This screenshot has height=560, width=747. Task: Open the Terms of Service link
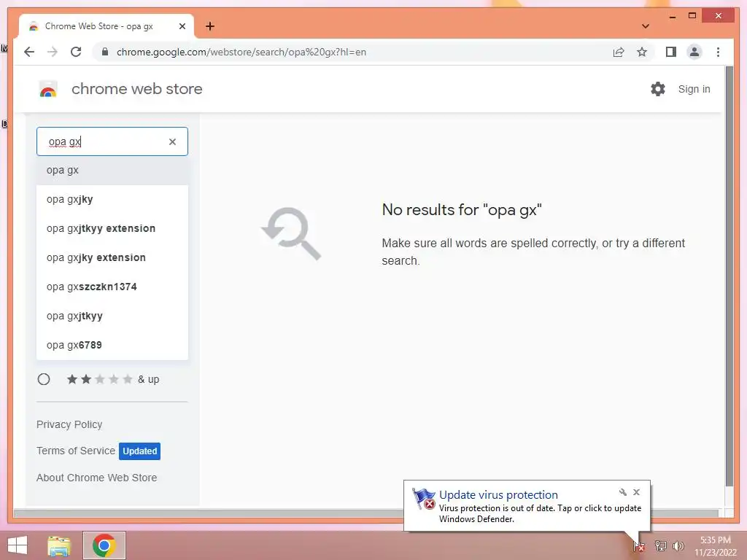tap(76, 451)
